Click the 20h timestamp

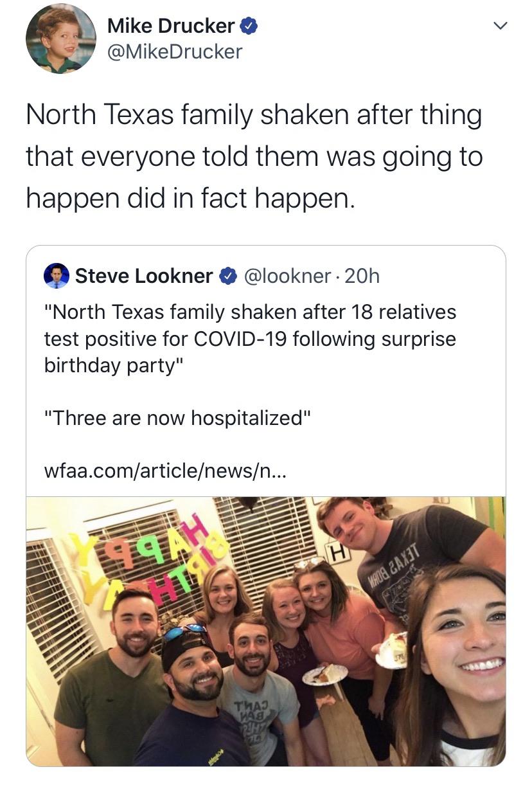362,276
